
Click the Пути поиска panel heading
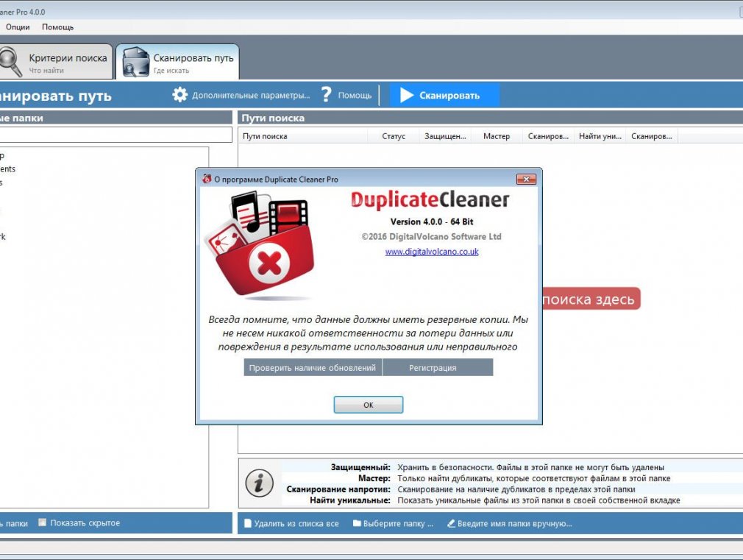pyautogui.click(x=273, y=118)
